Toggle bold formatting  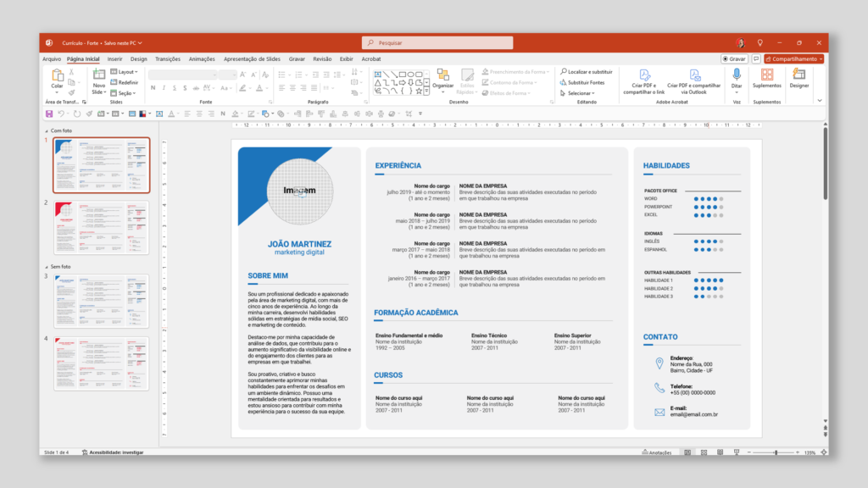pos(153,88)
